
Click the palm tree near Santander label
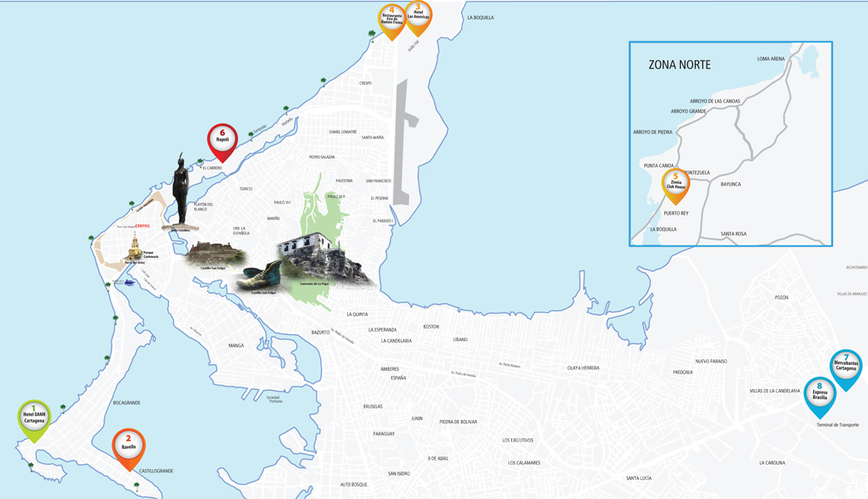click(250, 135)
